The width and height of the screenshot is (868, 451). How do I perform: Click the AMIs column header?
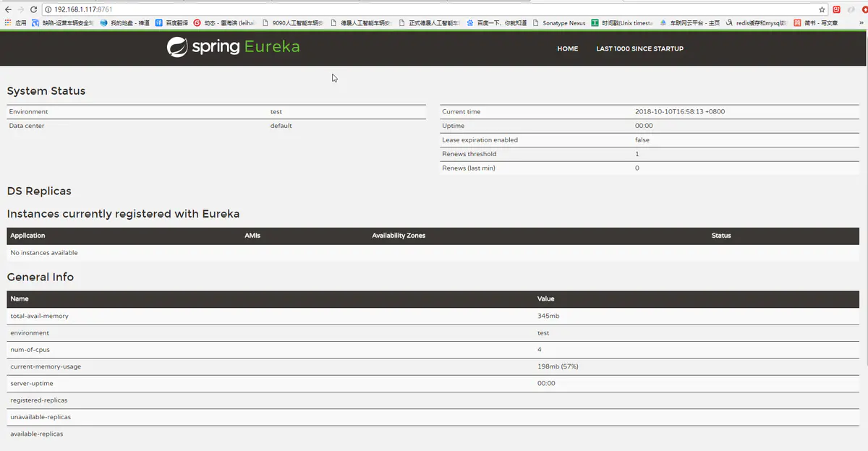click(252, 236)
